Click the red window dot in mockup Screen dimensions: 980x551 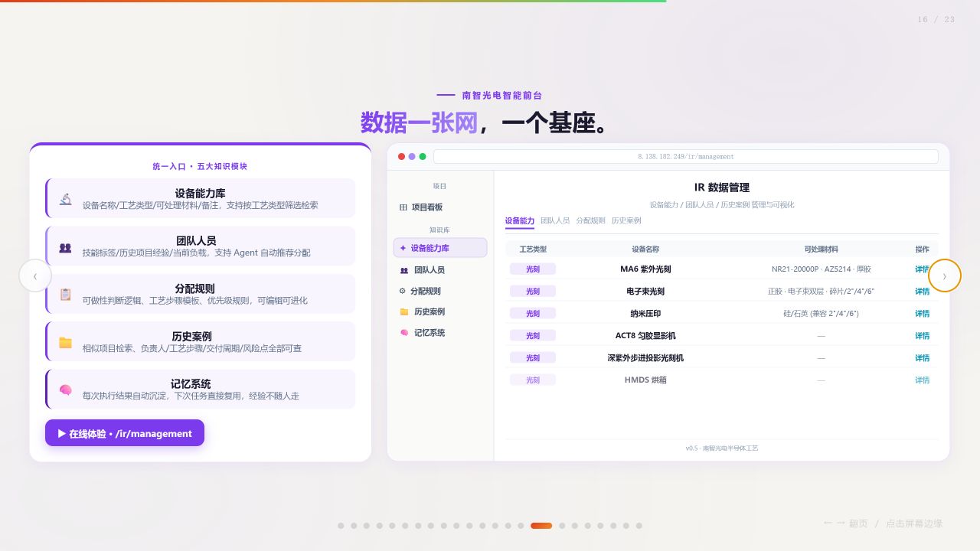(x=402, y=156)
